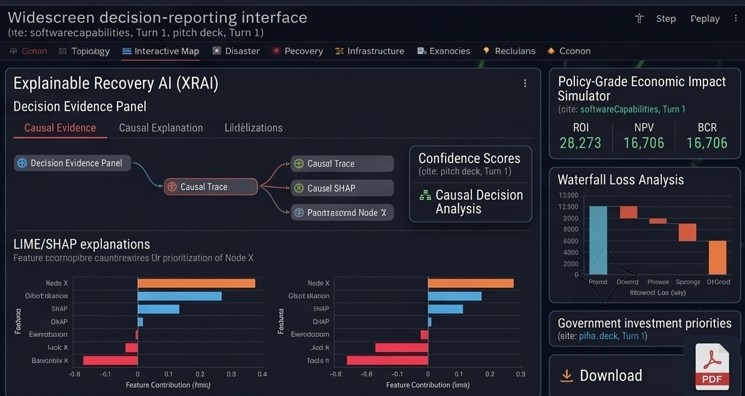
Task: Open the top-right header kebab menu
Action: click(x=735, y=19)
